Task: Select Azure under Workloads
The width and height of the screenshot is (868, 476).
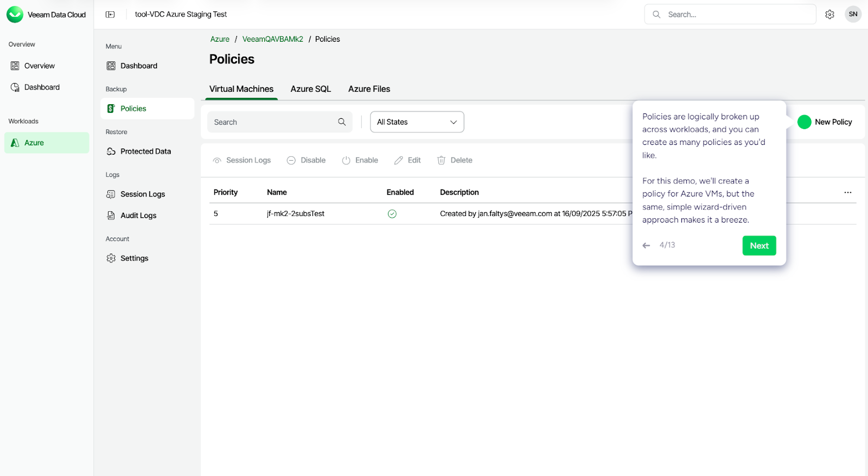Action: tap(47, 143)
